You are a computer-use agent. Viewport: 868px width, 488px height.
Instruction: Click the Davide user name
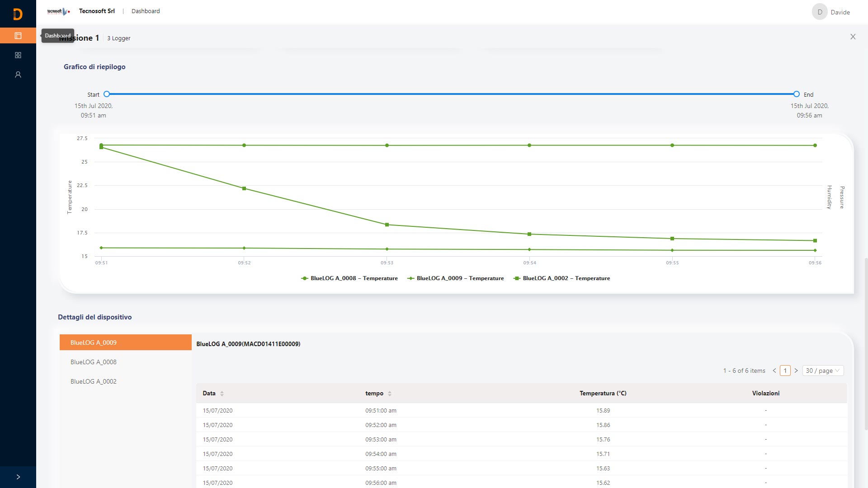[840, 12]
